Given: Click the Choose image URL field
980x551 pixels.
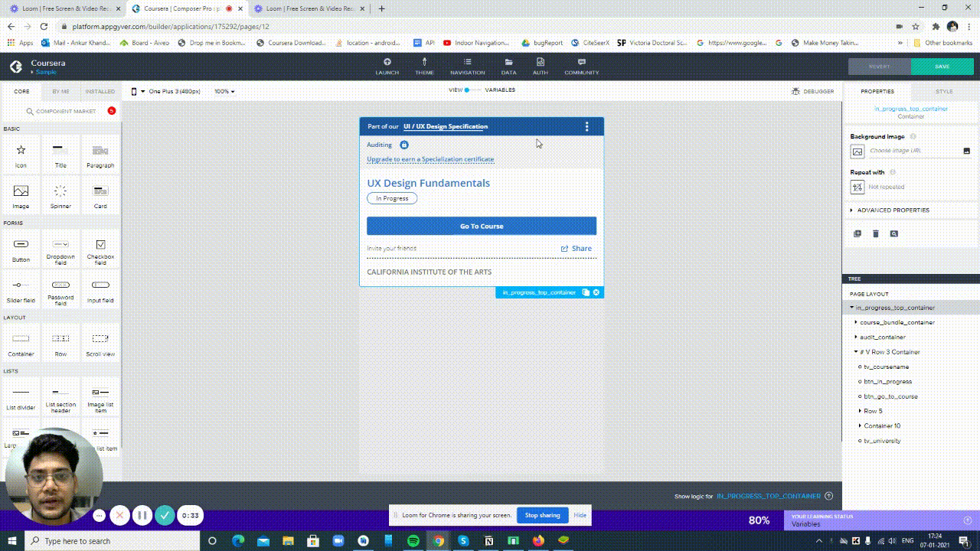Looking at the screenshot, I should tap(914, 151).
